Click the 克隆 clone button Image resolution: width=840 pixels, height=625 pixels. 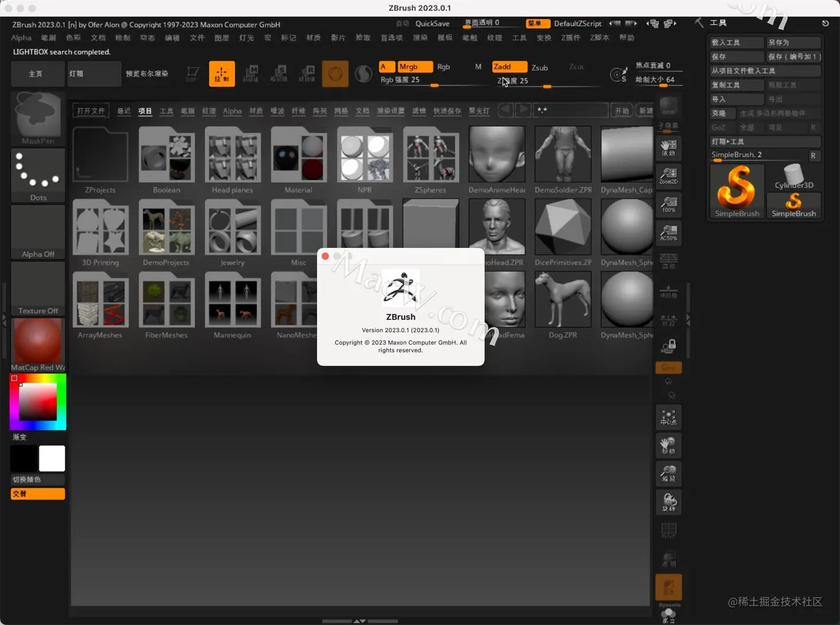point(723,113)
